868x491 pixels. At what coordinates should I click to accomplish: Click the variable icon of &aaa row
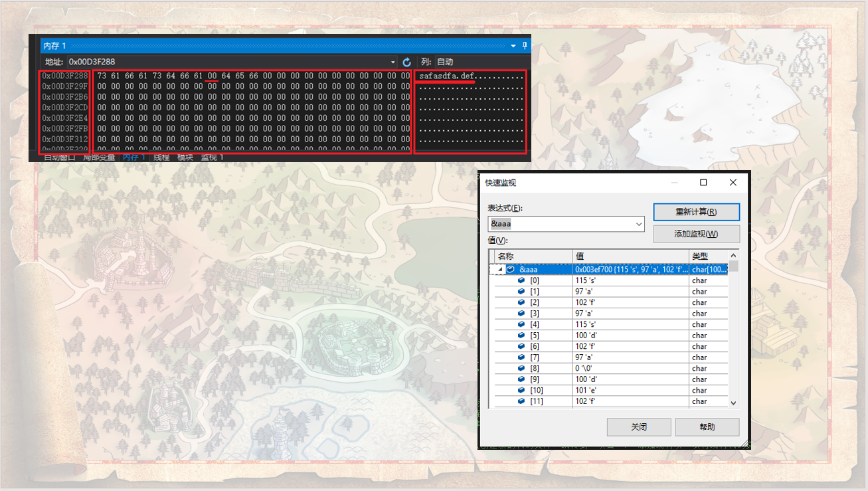point(511,269)
